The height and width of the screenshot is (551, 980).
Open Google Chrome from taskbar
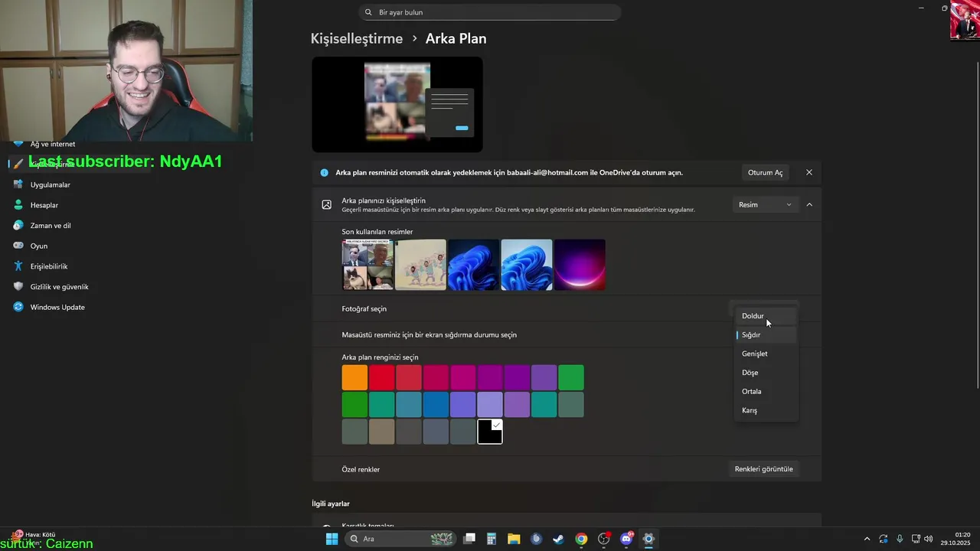[581, 539]
